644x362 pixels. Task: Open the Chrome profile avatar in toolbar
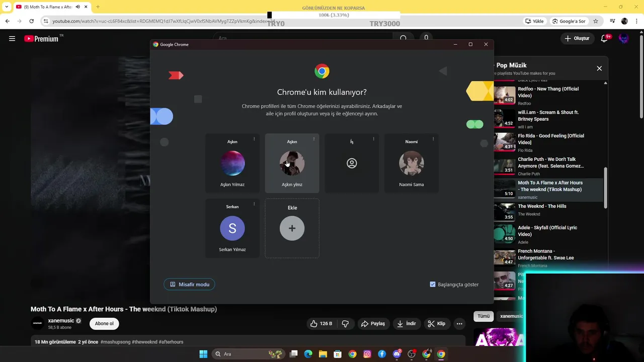pyautogui.click(x=624, y=21)
